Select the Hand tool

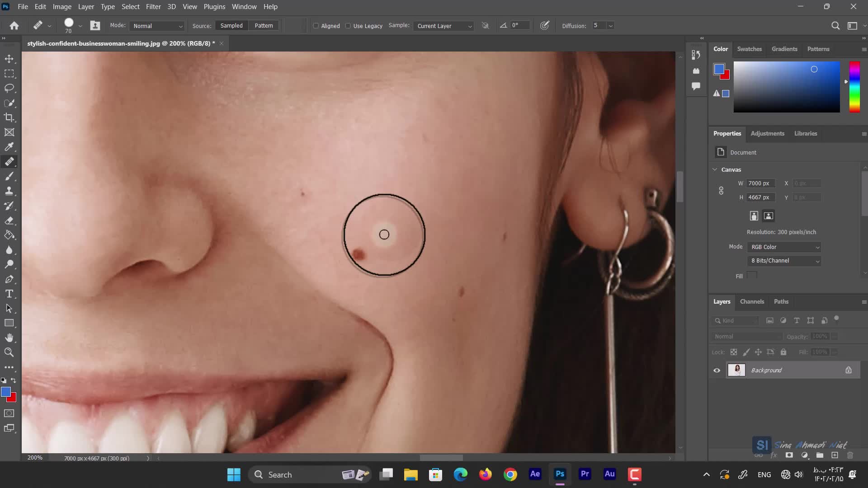pyautogui.click(x=9, y=338)
